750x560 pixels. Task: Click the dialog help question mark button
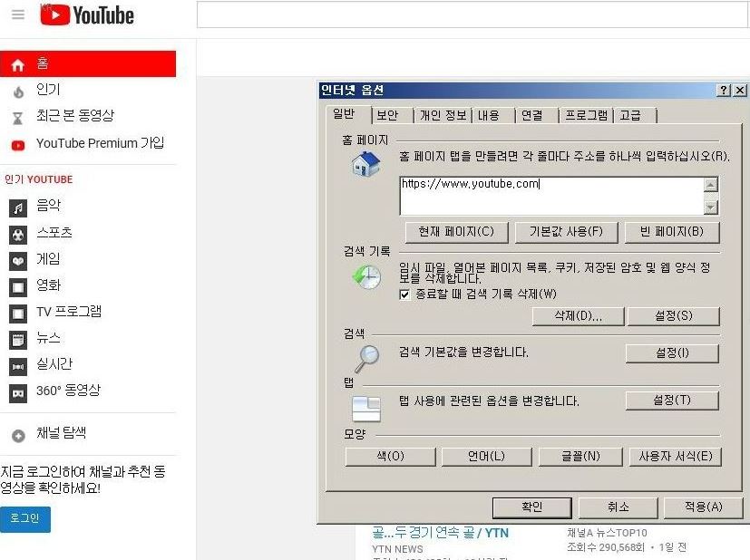[x=724, y=90]
